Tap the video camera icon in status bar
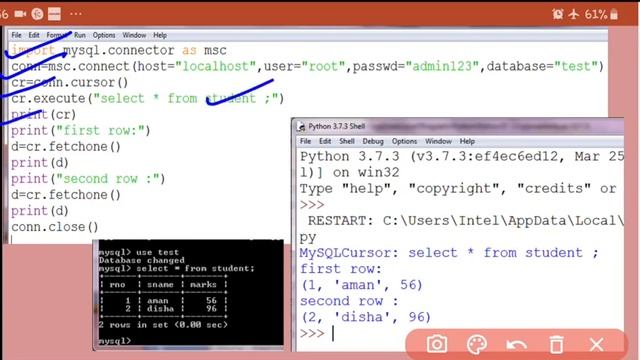The image size is (640, 360). 20,14
